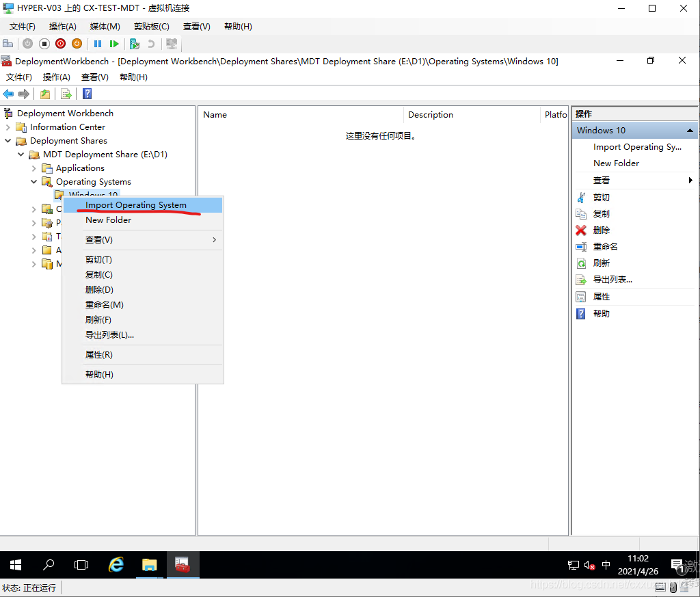Select Operating Systems folder in tree

tap(93, 182)
